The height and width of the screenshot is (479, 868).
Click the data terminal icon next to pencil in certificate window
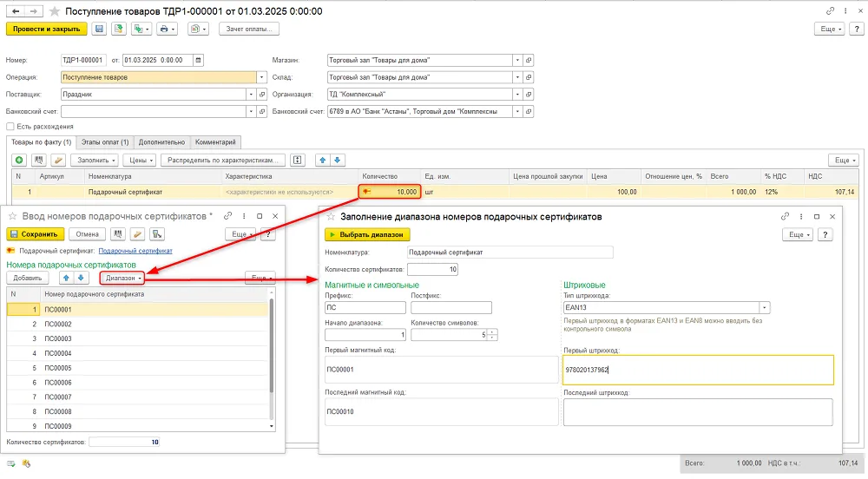(157, 234)
